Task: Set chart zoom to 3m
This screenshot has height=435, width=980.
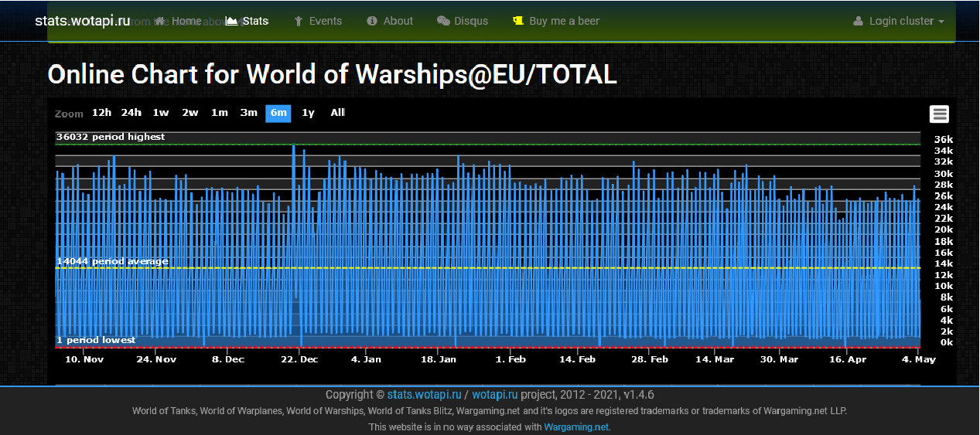Action: (x=249, y=113)
